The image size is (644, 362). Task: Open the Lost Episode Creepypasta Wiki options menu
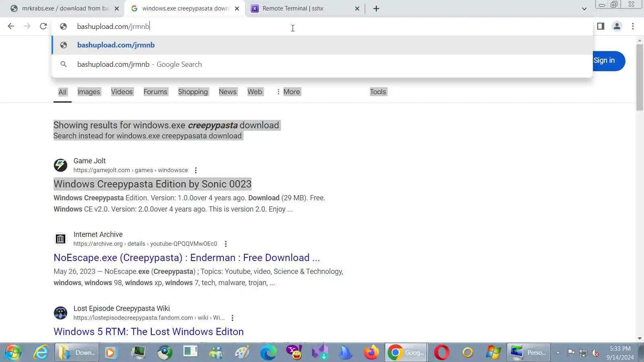pos(232,318)
